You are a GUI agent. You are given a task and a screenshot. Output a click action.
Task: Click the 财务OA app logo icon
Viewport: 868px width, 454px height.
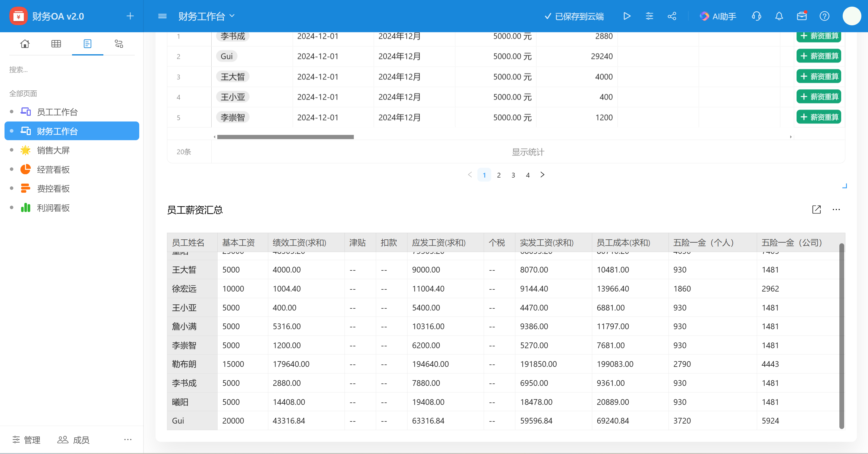point(18,16)
